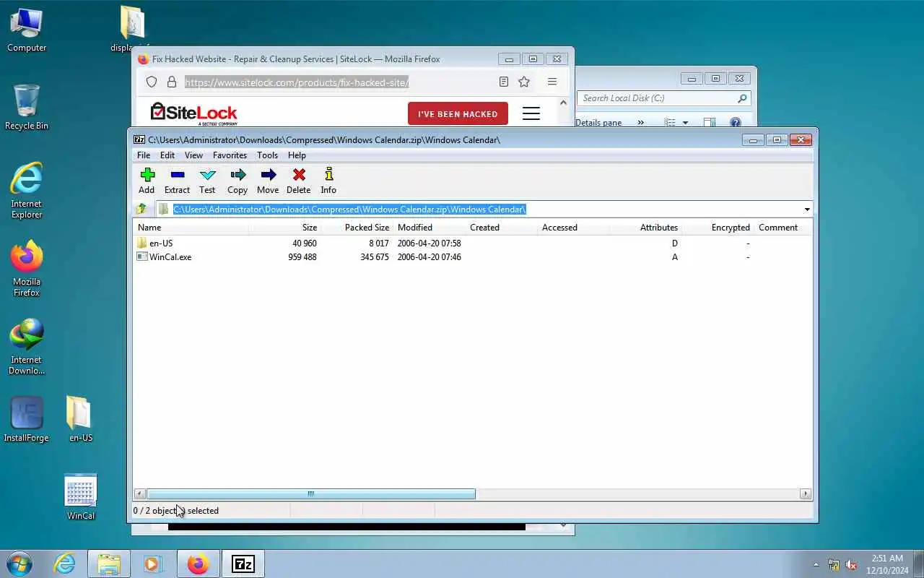Sort by the Comment column
This screenshot has width=924, height=578.
pyautogui.click(x=783, y=228)
